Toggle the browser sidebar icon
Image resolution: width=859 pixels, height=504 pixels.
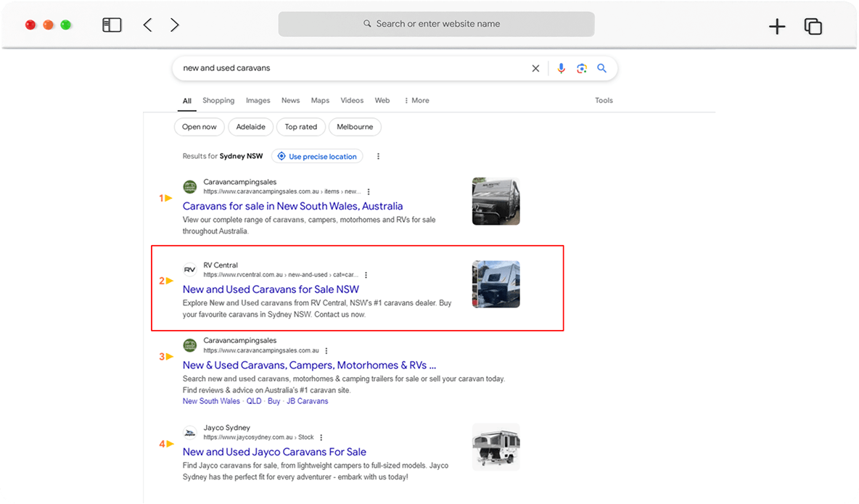(112, 25)
